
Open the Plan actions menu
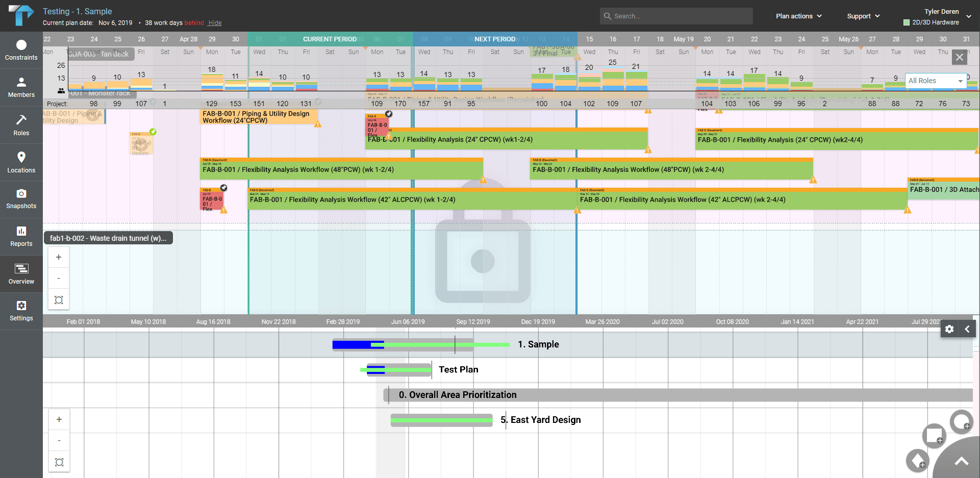pyautogui.click(x=798, y=16)
